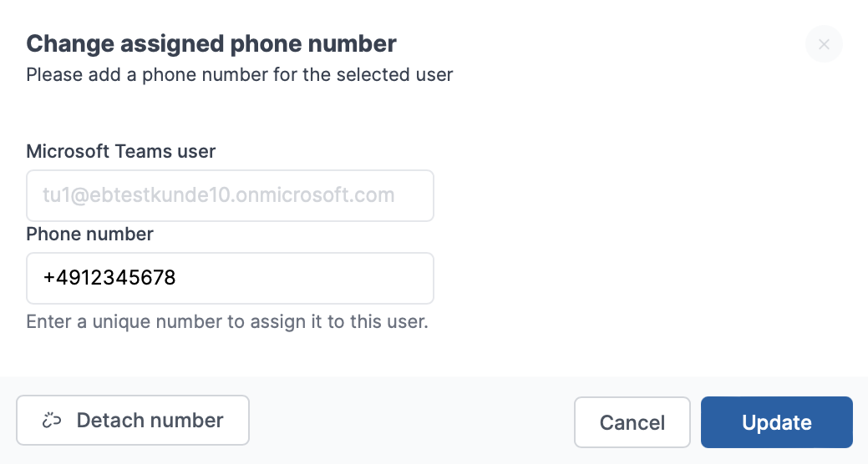Focus the Phone number input field

pos(231,278)
